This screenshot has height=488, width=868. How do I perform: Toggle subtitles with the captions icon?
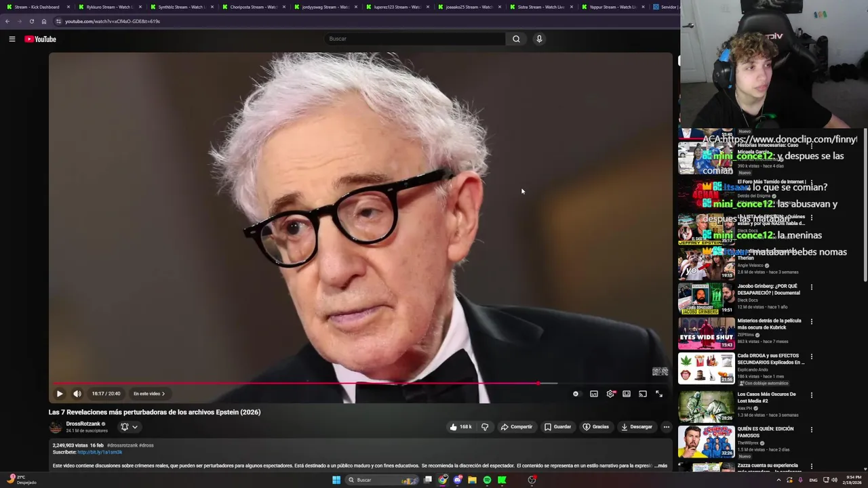coord(594,394)
